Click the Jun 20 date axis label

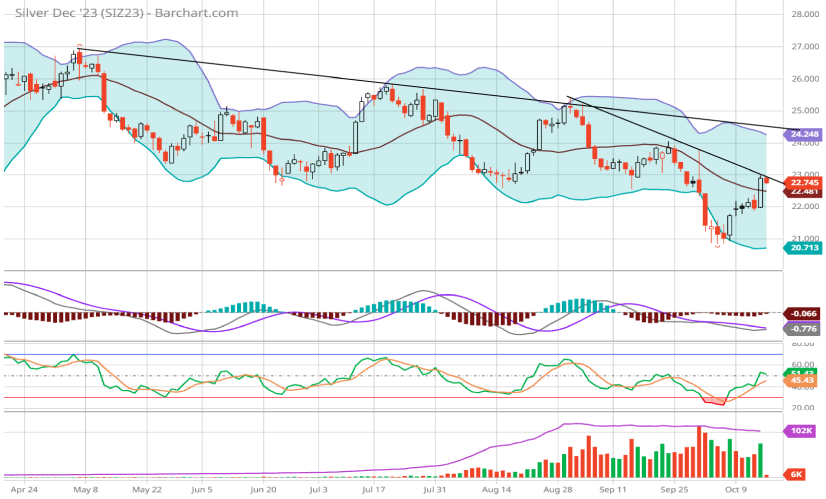point(263,491)
